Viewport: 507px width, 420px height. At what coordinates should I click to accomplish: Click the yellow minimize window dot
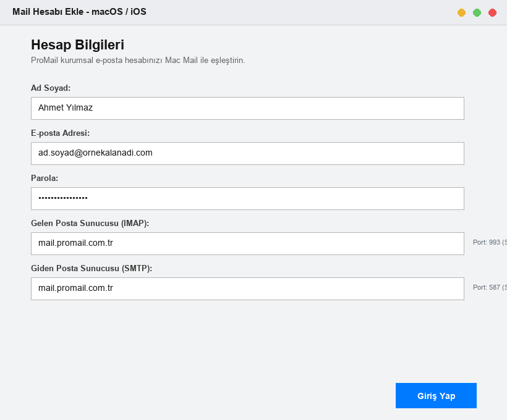pos(461,12)
